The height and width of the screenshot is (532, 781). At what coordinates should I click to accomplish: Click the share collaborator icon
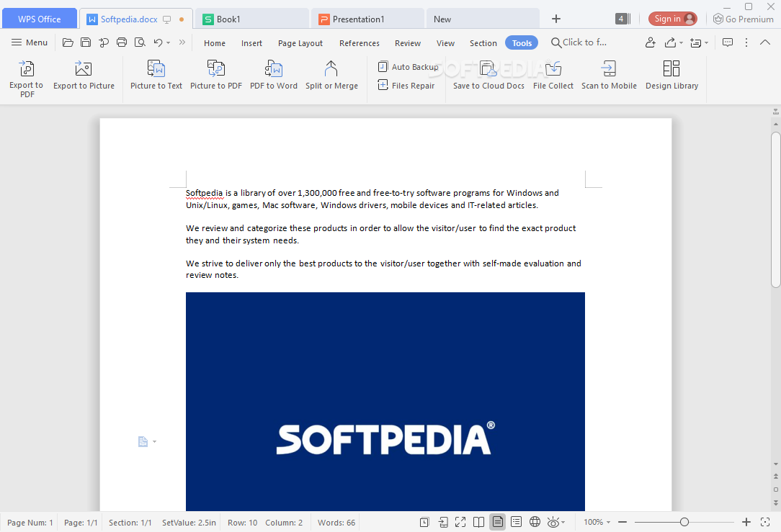pos(650,42)
